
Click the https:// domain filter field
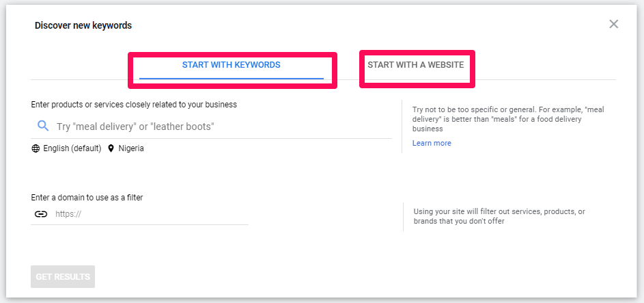pyautogui.click(x=150, y=214)
